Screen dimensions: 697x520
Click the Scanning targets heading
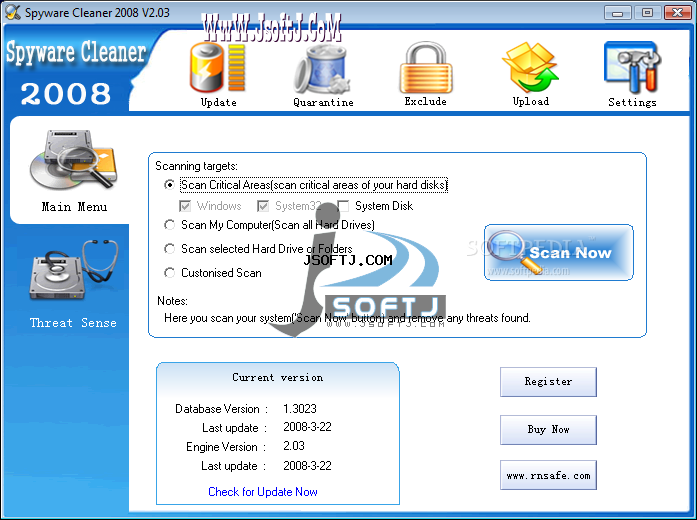(196, 166)
